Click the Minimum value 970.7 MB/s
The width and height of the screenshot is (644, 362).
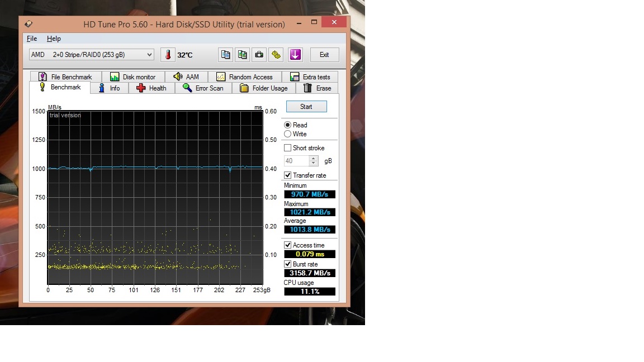point(310,194)
